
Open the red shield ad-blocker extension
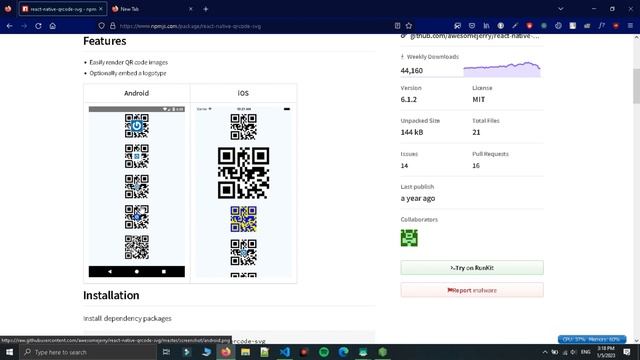[529, 26]
